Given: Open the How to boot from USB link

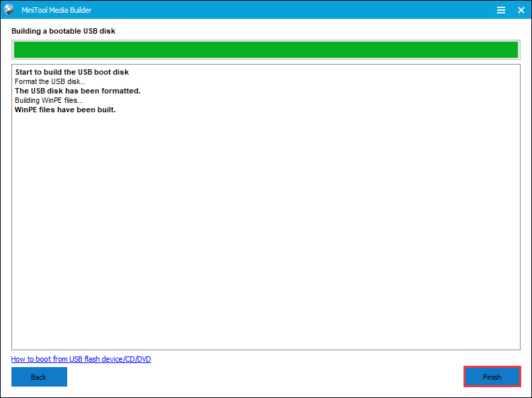Looking at the screenshot, I should point(81,359).
